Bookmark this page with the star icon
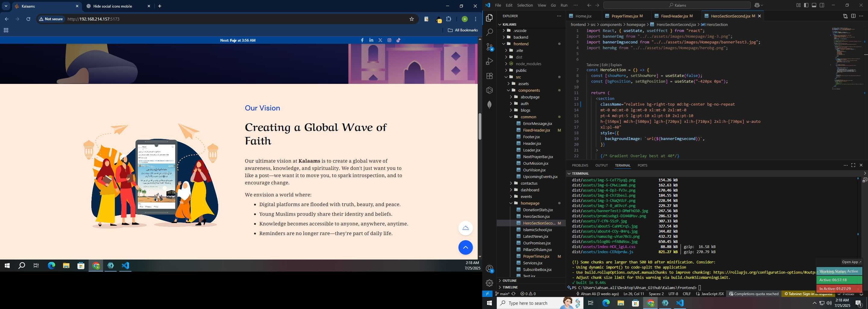This screenshot has width=868, height=309. 411,19
